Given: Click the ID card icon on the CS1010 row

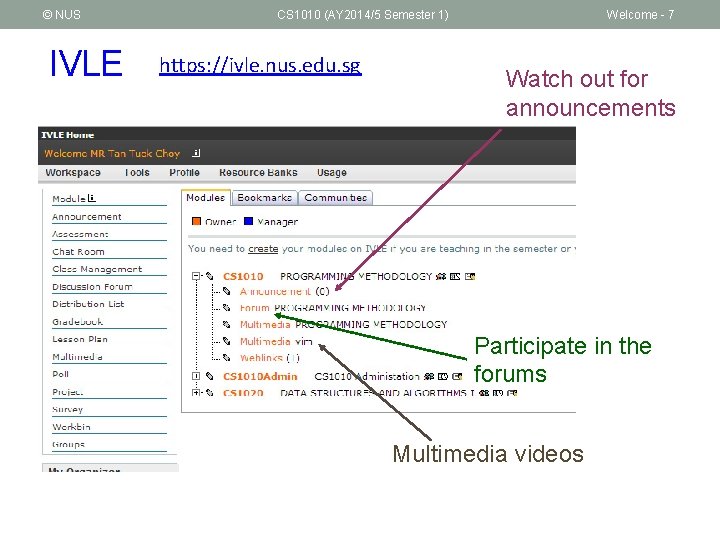Looking at the screenshot, I should click(455, 276).
